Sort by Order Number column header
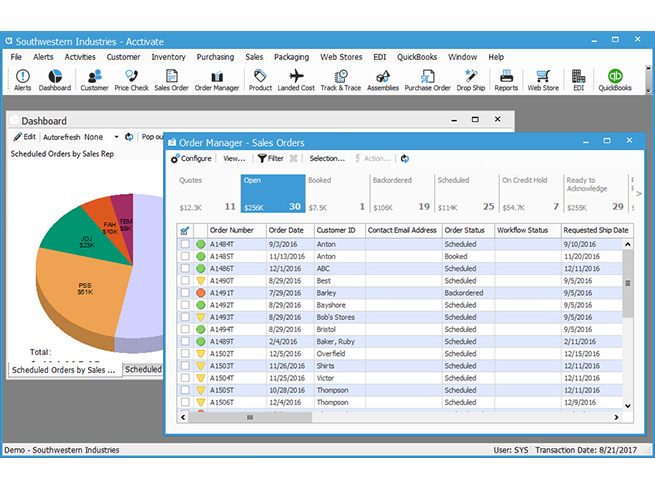This screenshot has height=490, width=655. 237,230
